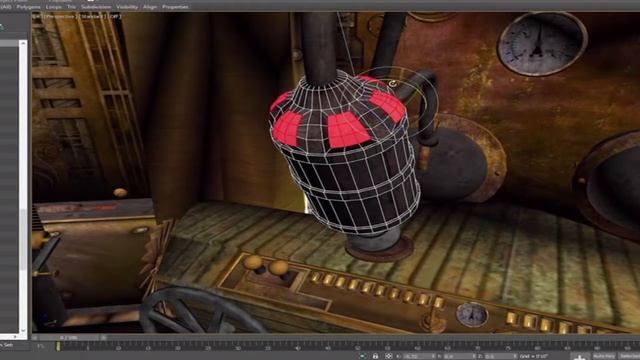Open the [+] viewport general menu
640x360 pixels.
click(38, 17)
